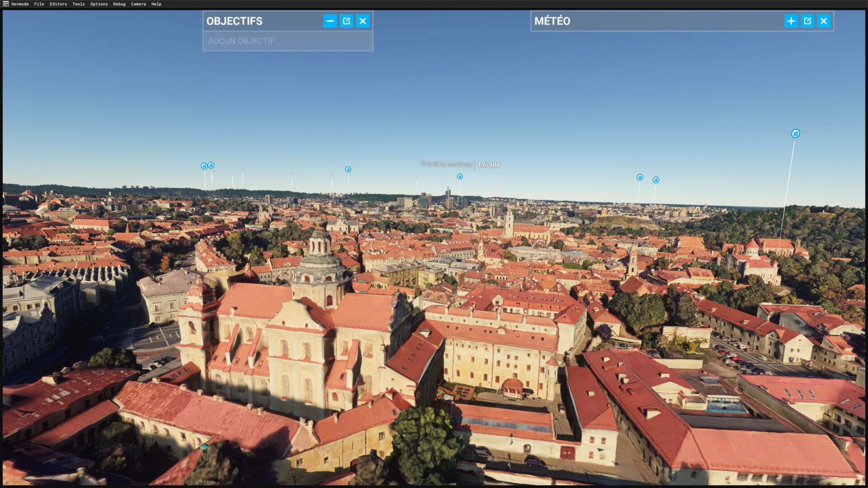Open the Tools menu
Viewport: 868px width, 488px height.
tap(79, 4)
